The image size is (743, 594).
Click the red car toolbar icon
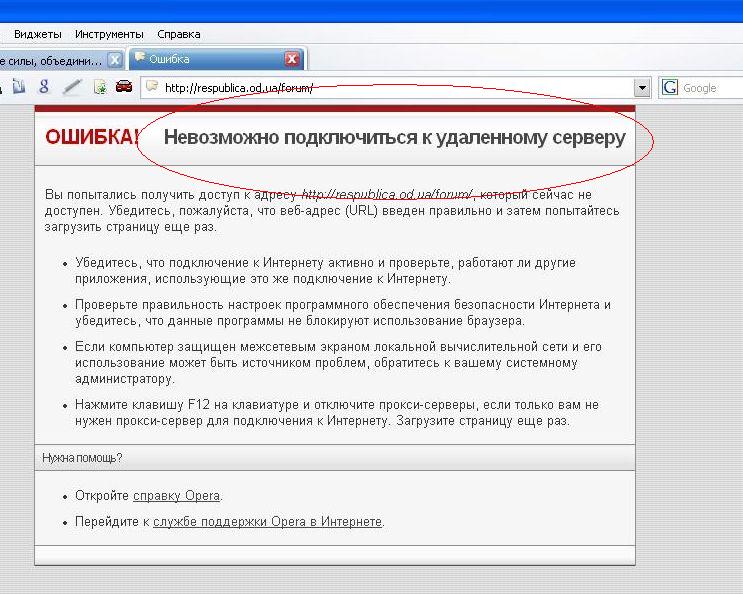(x=124, y=86)
